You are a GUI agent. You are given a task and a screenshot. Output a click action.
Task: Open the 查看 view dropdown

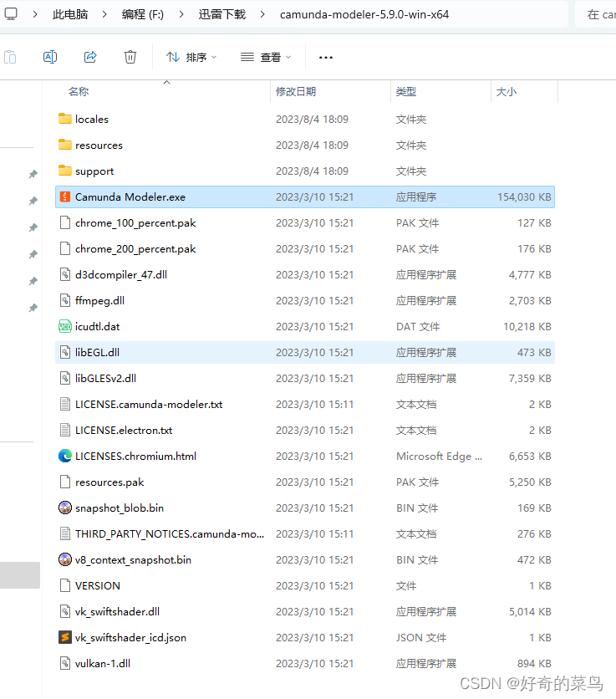click(x=266, y=58)
